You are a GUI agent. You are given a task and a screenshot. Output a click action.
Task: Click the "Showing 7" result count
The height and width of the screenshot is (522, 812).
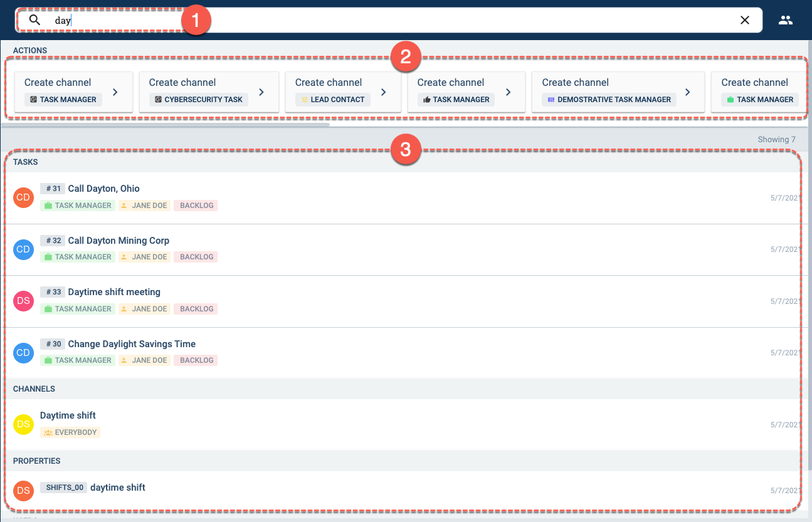(x=776, y=139)
